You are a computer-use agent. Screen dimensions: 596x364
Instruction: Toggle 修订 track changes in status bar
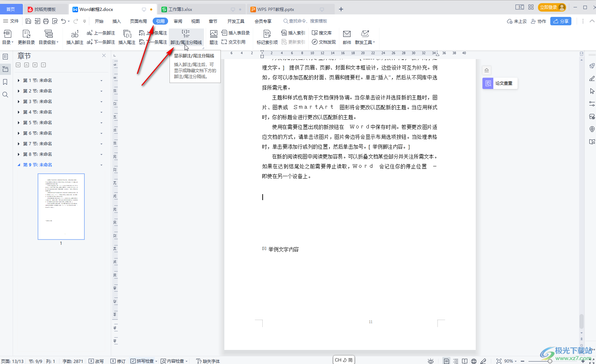[x=118, y=361]
